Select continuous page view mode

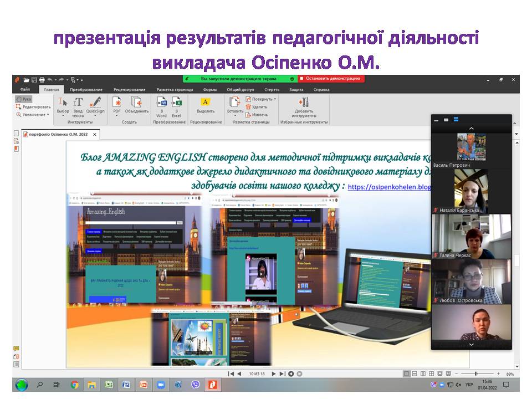tap(415, 374)
